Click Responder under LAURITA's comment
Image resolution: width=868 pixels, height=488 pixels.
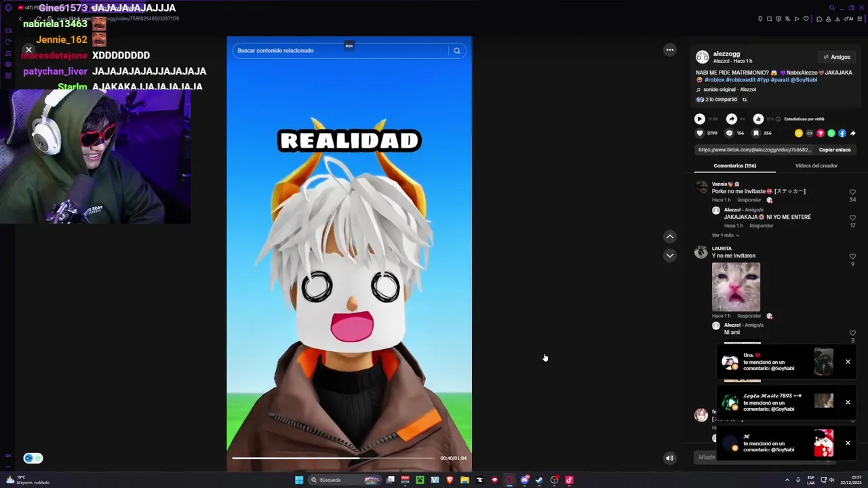coord(749,316)
